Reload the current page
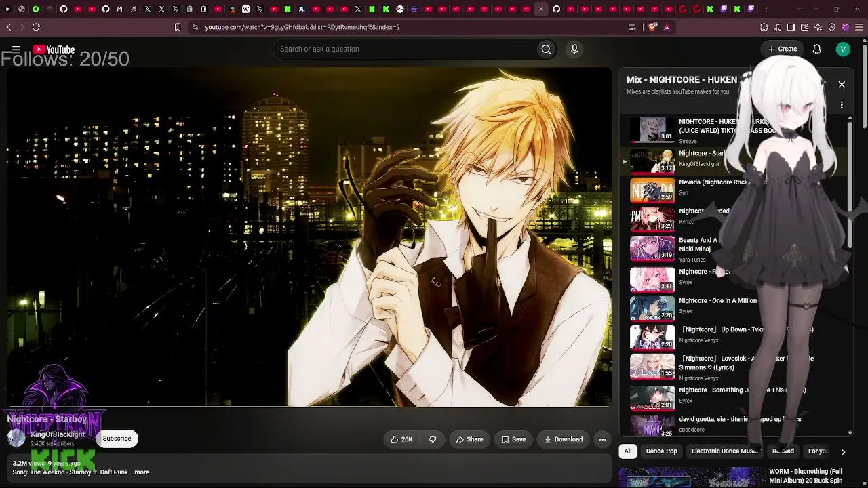 (x=36, y=27)
